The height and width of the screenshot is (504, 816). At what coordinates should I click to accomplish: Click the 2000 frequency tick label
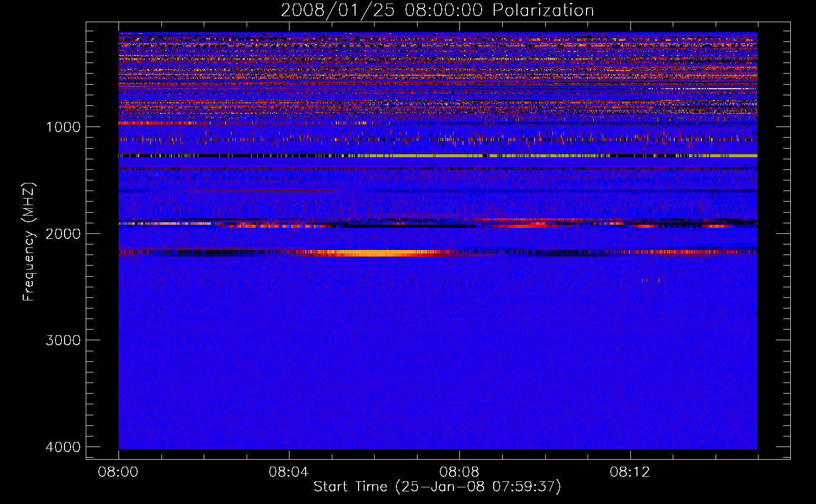(63, 233)
